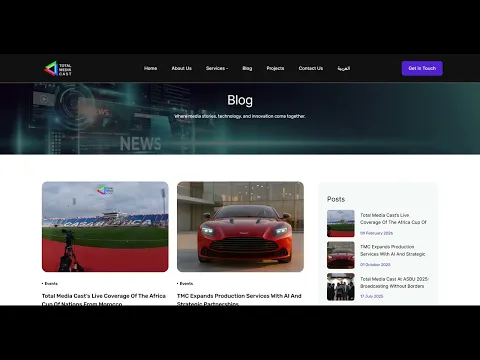Click the Get in Touch button

[422, 68]
